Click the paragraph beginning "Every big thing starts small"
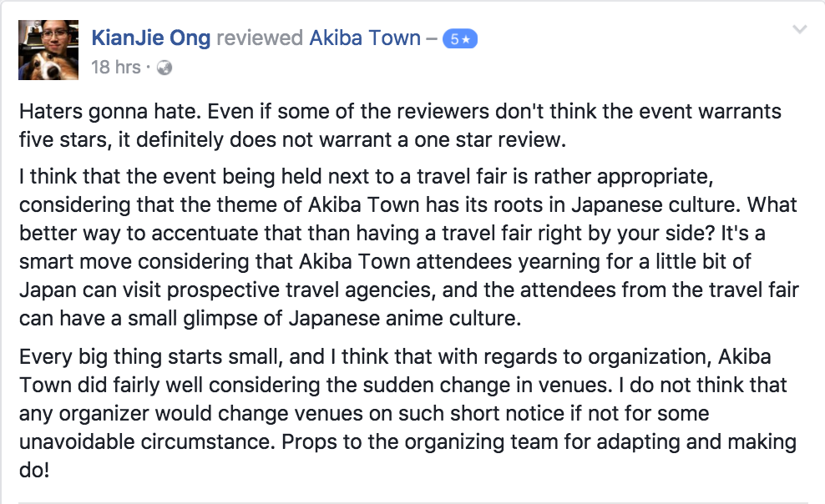 tap(407, 413)
